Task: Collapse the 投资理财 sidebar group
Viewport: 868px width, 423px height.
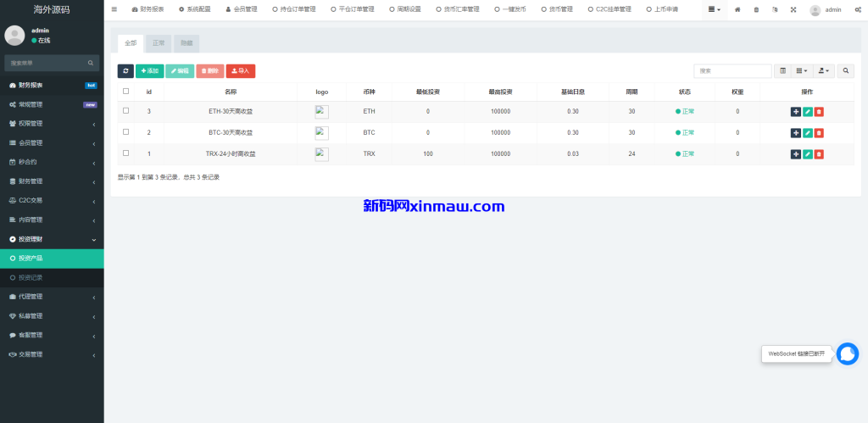Action: (x=52, y=239)
